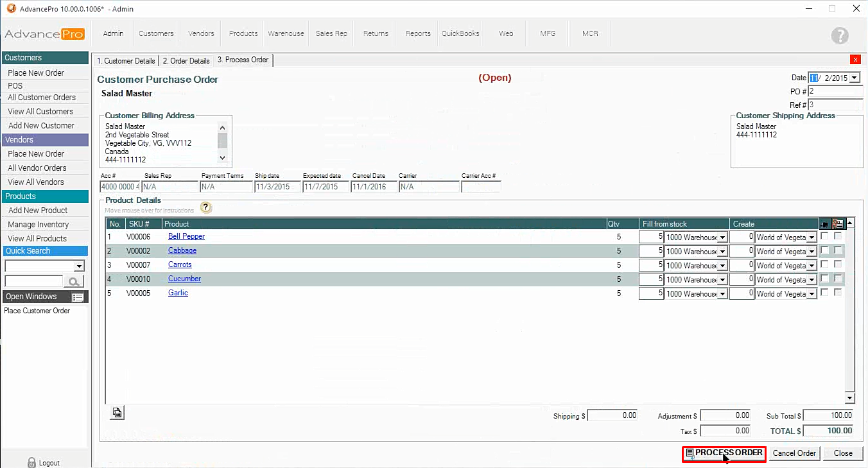This screenshot has width=868, height=468.
Task: Open the Warehouse menu
Action: click(286, 33)
